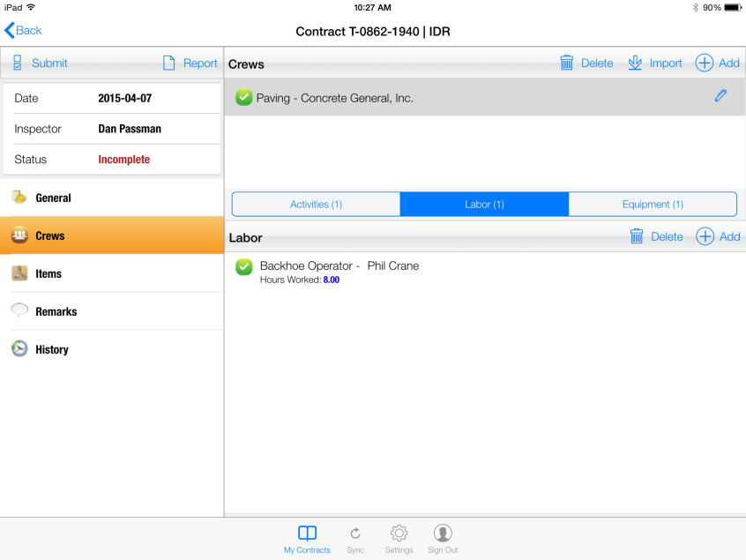Image resolution: width=746 pixels, height=560 pixels.
Task: Click the trash icon in Crews header
Action: point(567,63)
